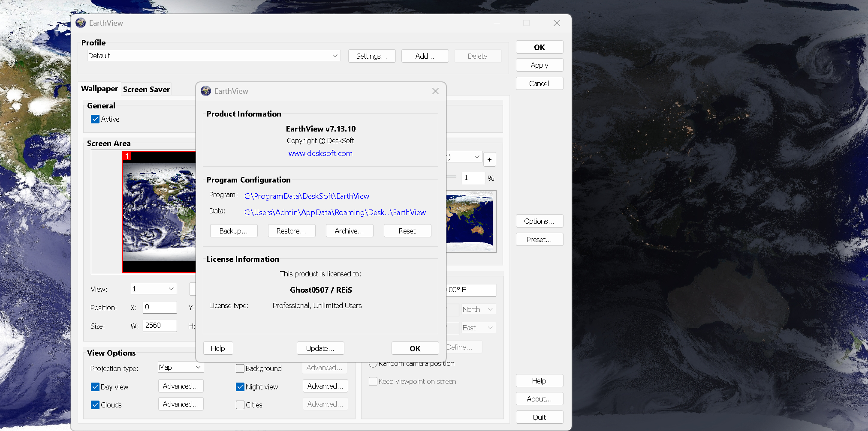
Task: Open the www.desksoft.com link
Action: [x=320, y=153]
